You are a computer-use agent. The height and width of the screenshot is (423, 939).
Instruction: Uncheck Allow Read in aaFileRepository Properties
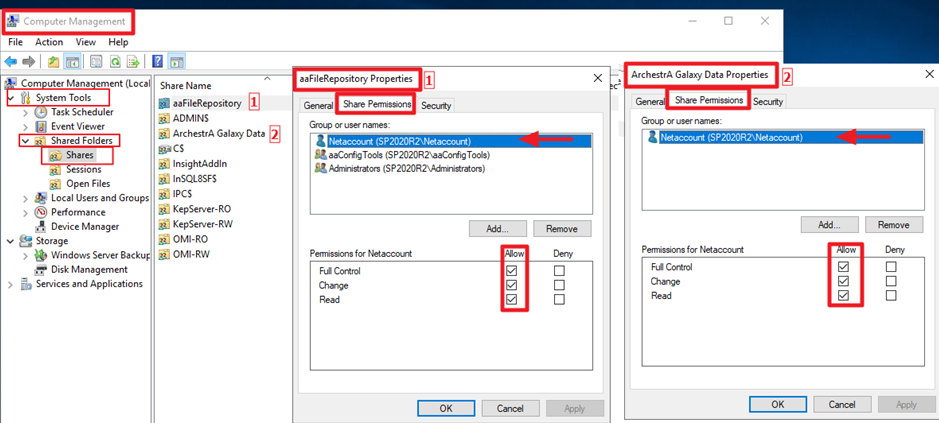pos(511,300)
